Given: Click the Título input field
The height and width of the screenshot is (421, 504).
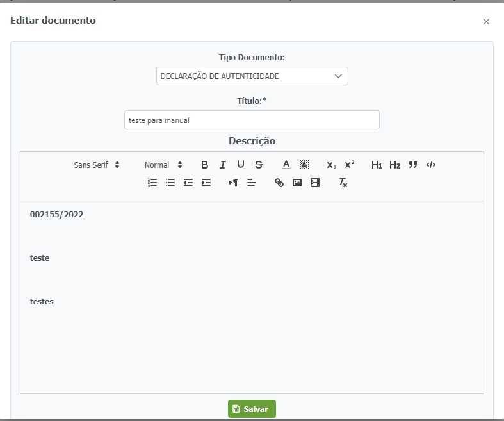Looking at the screenshot, I should (x=252, y=120).
